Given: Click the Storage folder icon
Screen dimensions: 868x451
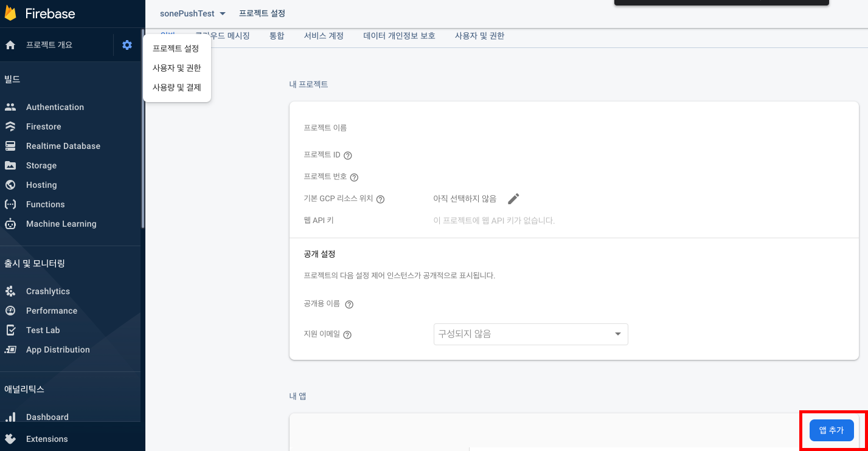Looking at the screenshot, I should point(10,165).
